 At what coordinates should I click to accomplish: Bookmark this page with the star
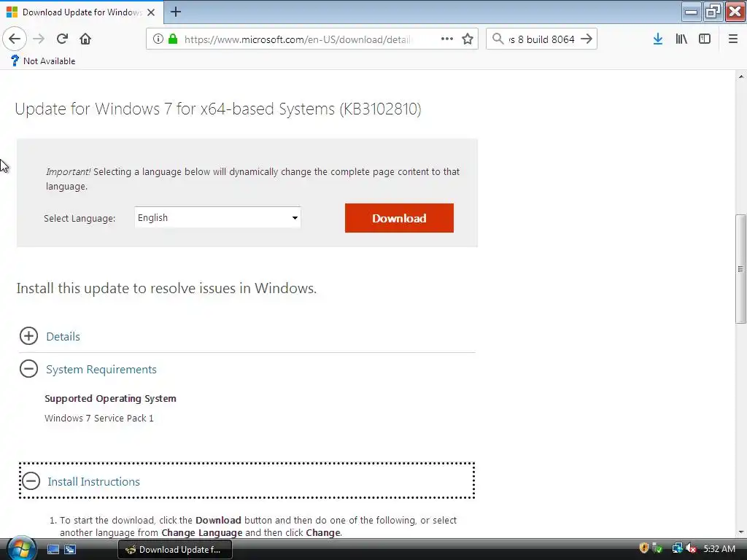coord(468,39)
